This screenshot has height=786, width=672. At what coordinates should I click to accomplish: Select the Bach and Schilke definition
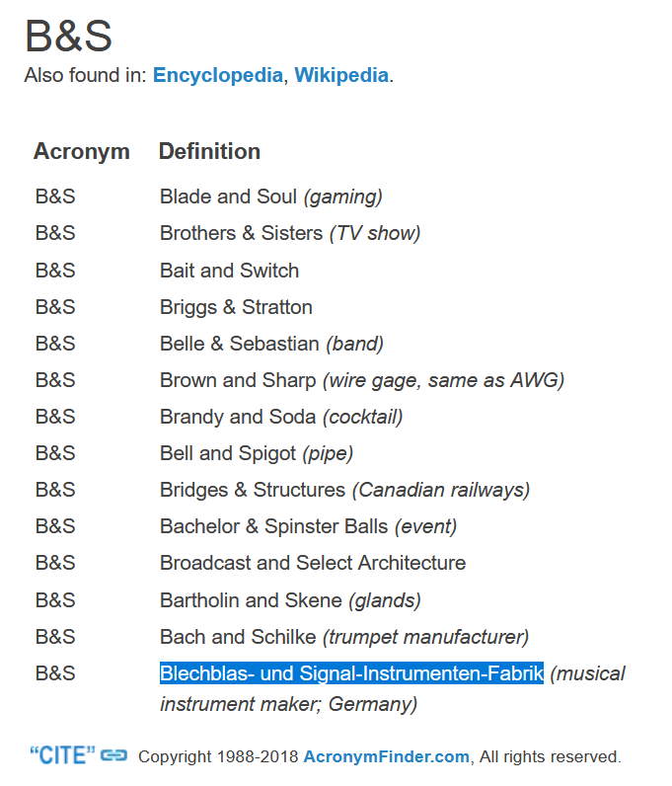click(344, 637)
